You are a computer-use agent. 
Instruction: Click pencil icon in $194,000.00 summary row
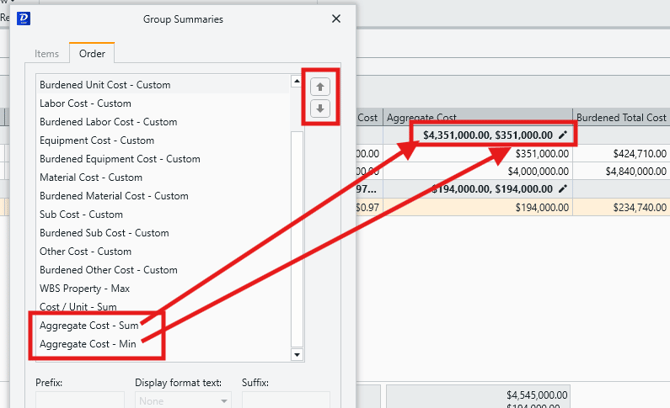563,189
